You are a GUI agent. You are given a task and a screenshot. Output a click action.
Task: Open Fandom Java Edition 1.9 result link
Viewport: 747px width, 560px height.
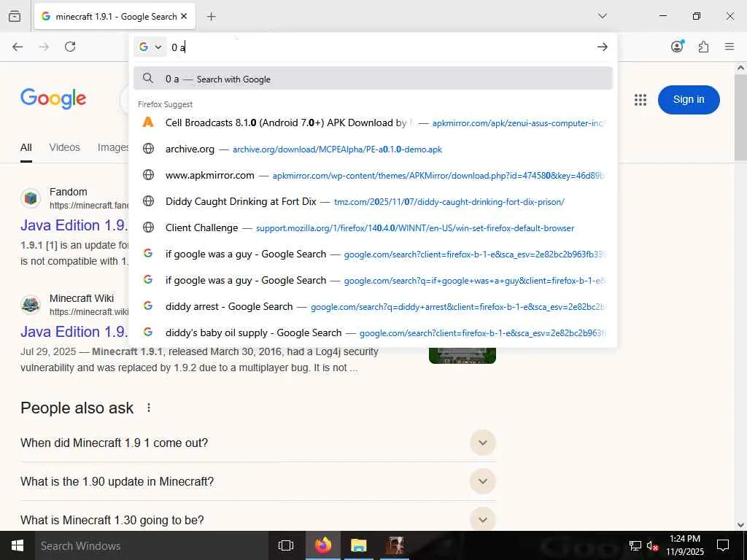coord(74,225)
